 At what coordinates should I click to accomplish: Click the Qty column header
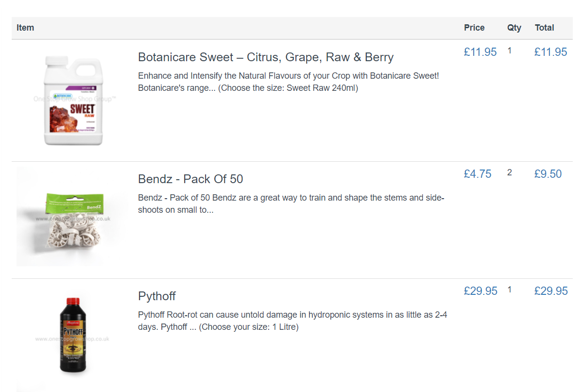click(x=514, y=28)
